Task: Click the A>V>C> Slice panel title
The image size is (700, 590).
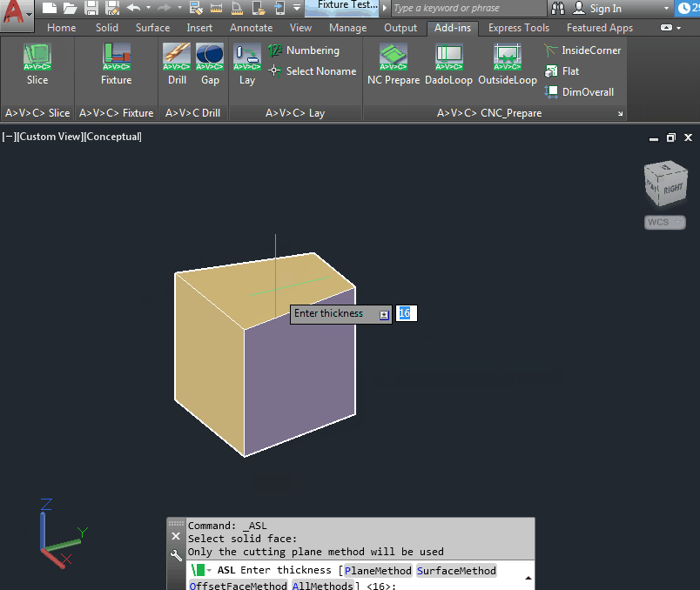Action: coord(37,113)
